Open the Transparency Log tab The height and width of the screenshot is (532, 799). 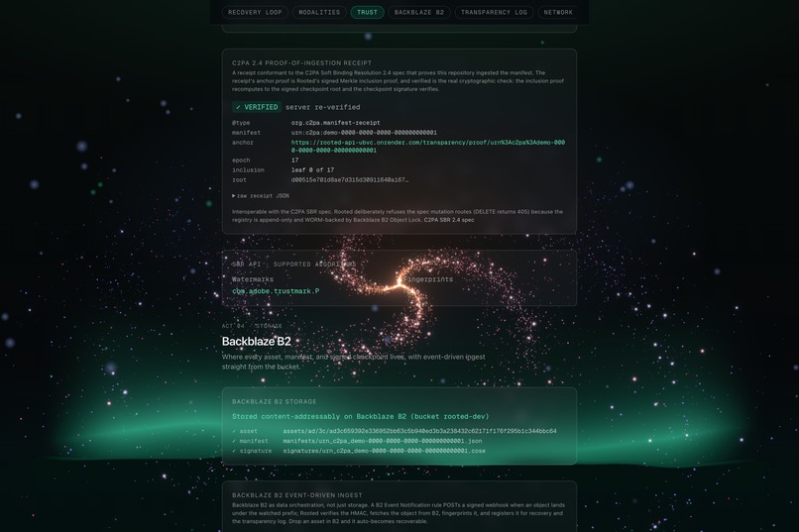tap(494, 12)
